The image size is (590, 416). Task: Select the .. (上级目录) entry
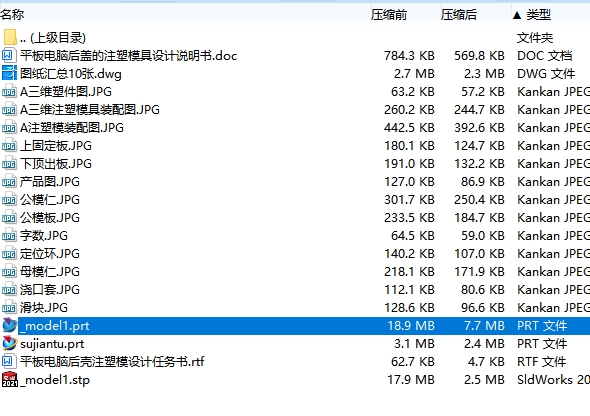(x=53, y=38)
